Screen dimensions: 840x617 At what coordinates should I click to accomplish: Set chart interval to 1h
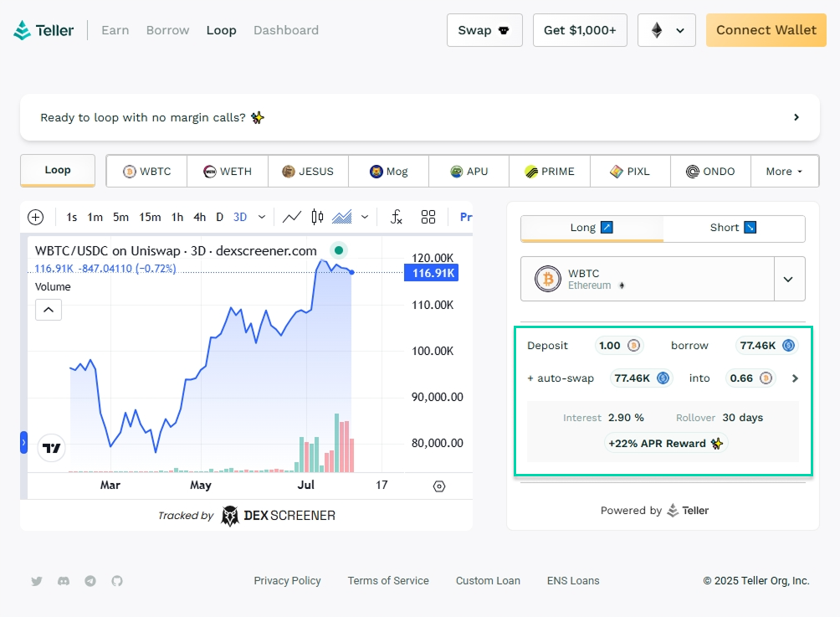coord(177,217)
